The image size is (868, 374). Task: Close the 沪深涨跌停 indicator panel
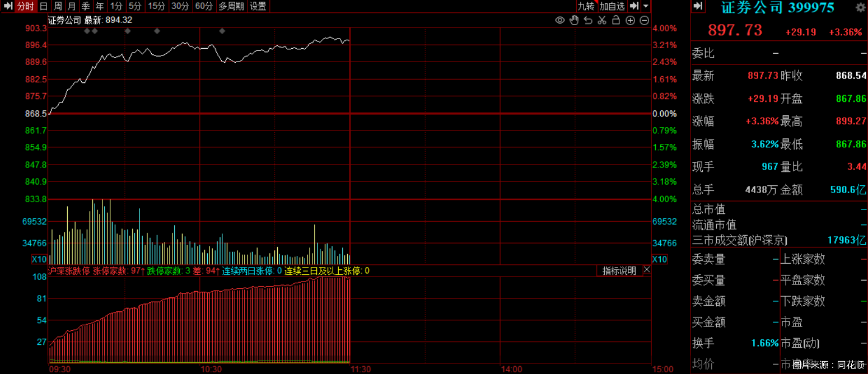(x=646, y=270)
